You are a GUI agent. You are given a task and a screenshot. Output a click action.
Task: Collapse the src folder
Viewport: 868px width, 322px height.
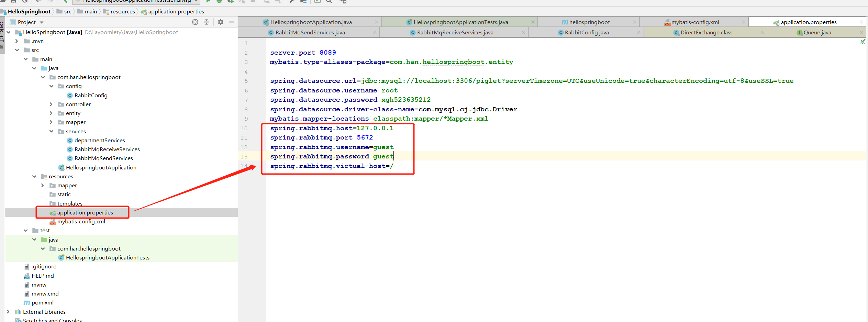[x=17, y=50]
